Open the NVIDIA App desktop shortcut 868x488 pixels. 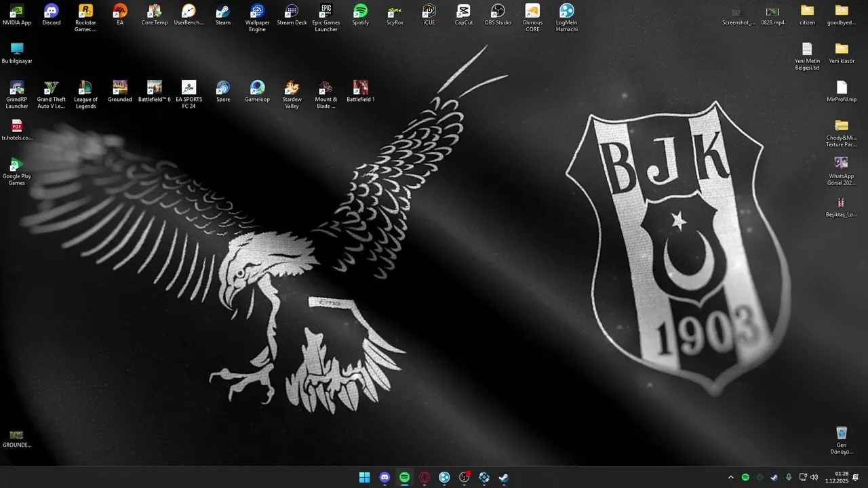[17, 15]
